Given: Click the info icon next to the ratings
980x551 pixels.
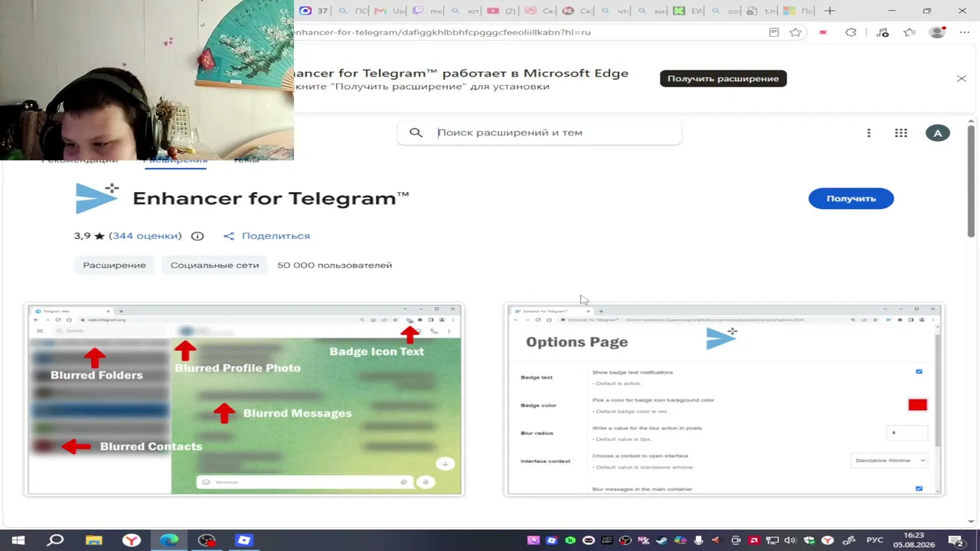Looking at the screenshot, I should (x=198, y=236).
